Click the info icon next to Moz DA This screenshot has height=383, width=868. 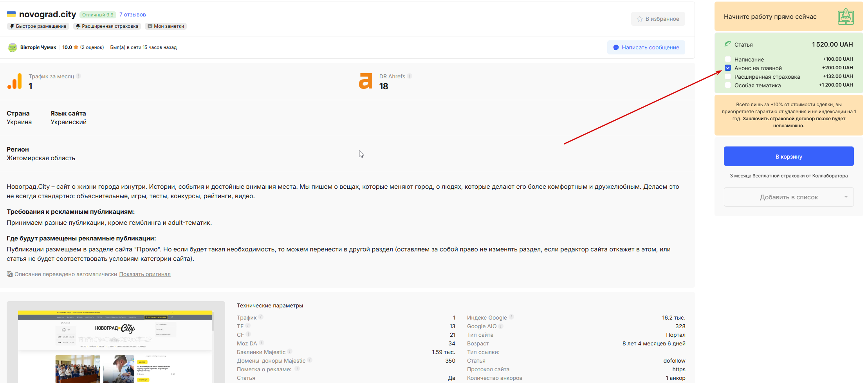[262, 343]
